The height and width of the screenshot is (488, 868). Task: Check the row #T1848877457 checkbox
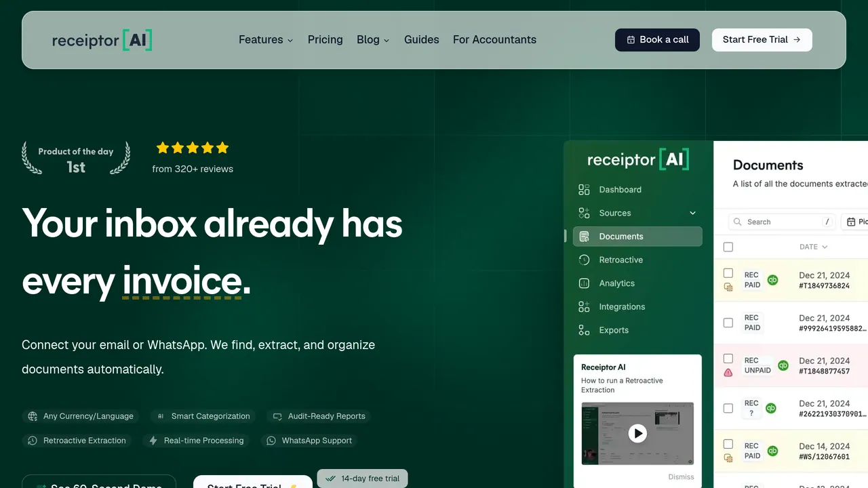tap(728, 358)
